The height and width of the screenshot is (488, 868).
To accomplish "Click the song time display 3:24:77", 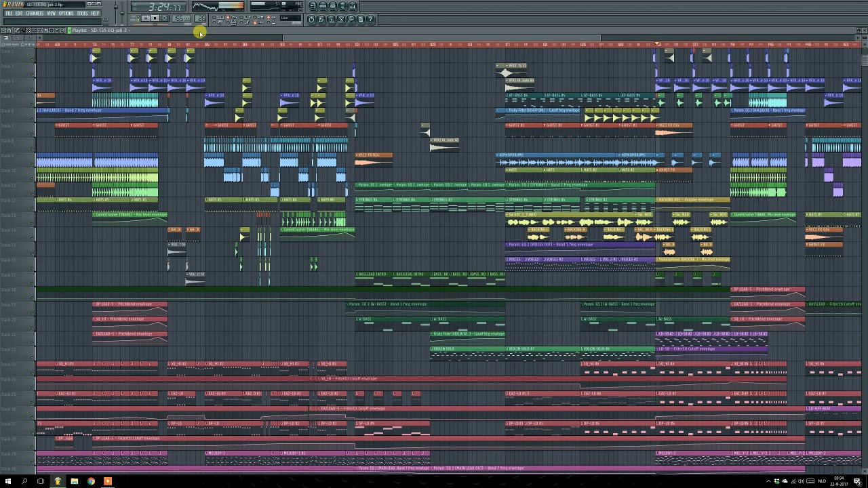I will pyautogui.click(x=159, y=7).
